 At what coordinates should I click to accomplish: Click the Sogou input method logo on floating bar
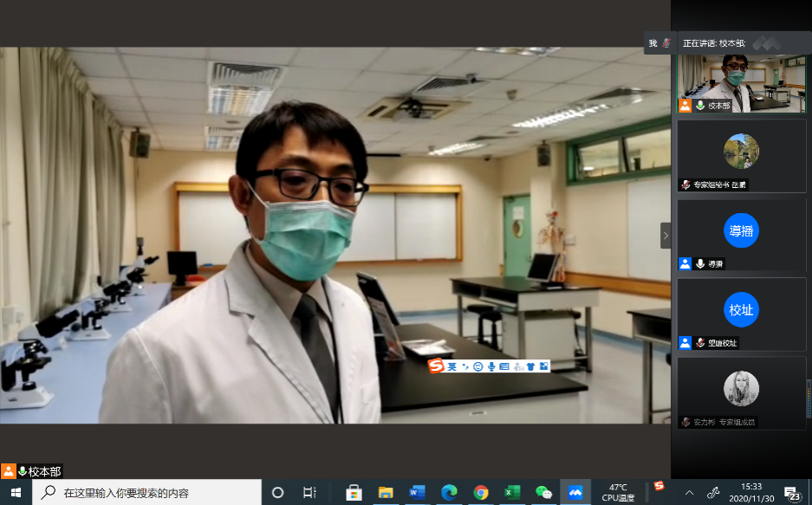pos(436,366)
